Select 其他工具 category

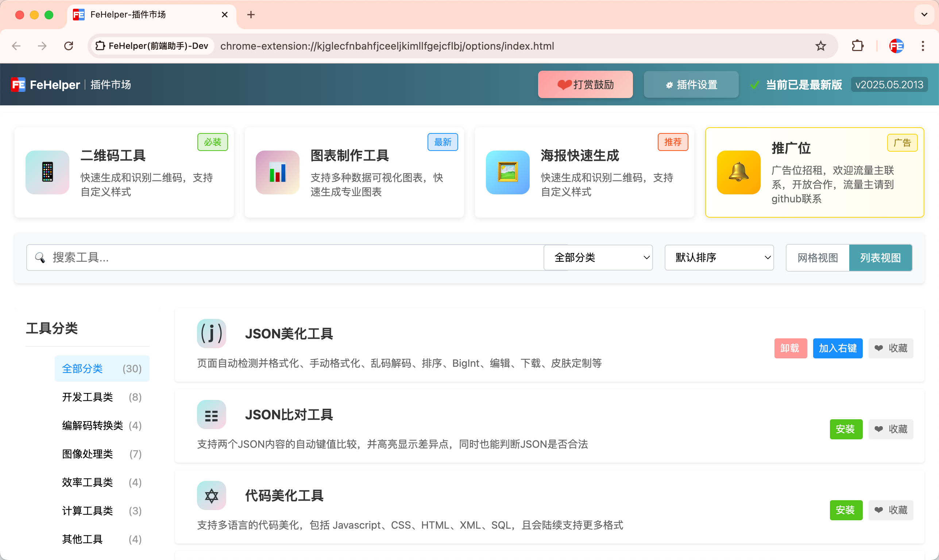[102, 539]
